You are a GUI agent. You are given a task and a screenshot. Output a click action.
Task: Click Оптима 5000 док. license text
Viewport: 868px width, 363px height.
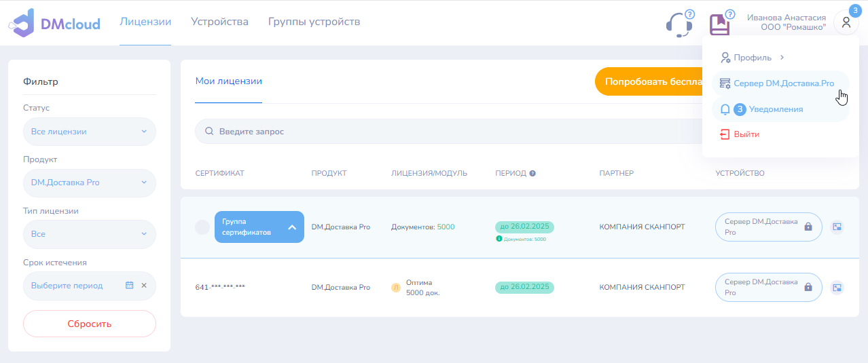(422, 288)
